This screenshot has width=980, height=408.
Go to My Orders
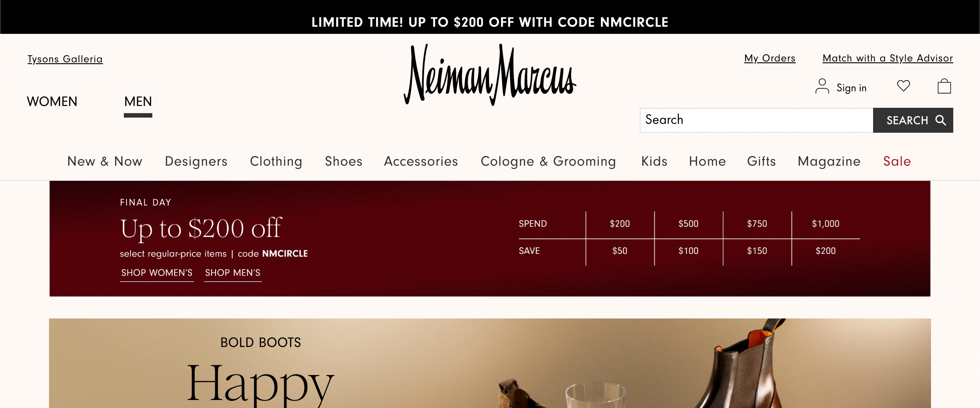[769, 58]
